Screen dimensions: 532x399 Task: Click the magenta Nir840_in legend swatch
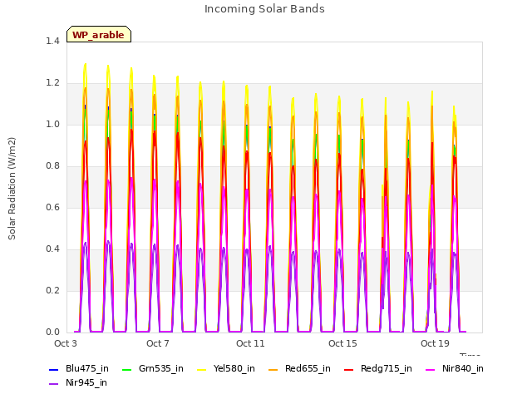click(431, 370)
